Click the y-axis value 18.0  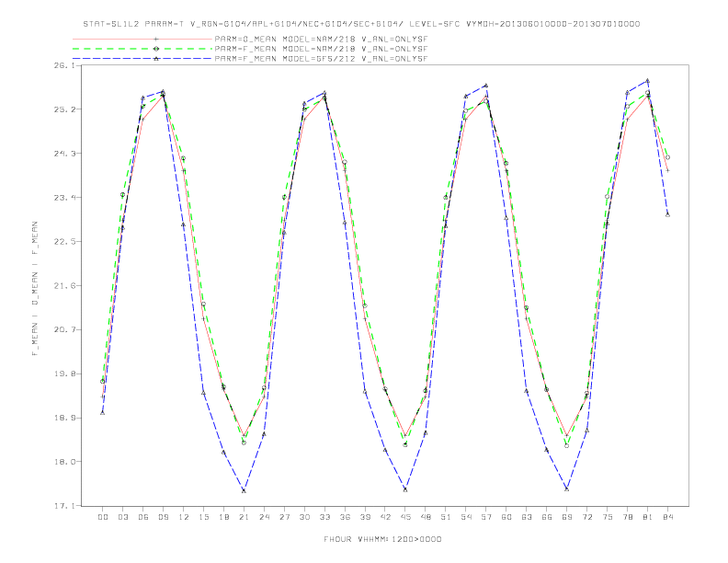[64, 462]
